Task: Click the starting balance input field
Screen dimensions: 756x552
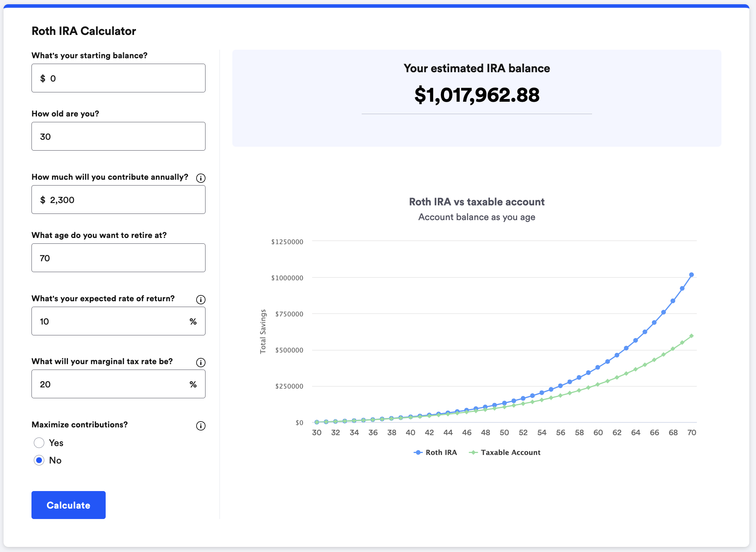Action: (118, 78)
